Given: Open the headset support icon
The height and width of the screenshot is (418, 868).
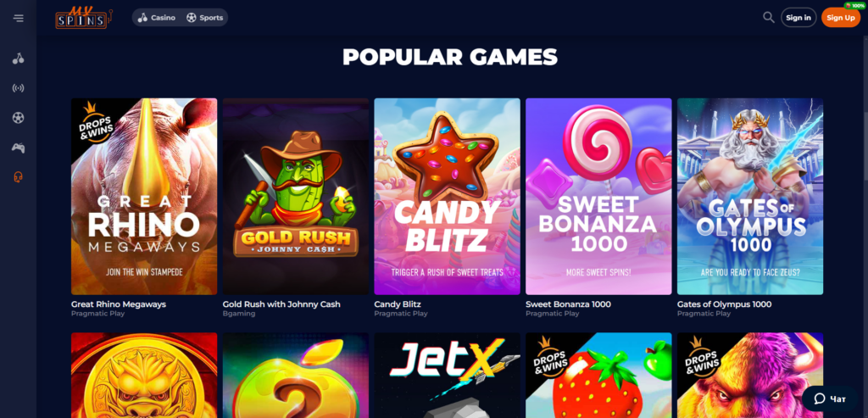Looking at the screenshot, I should [x=19, y=177].
